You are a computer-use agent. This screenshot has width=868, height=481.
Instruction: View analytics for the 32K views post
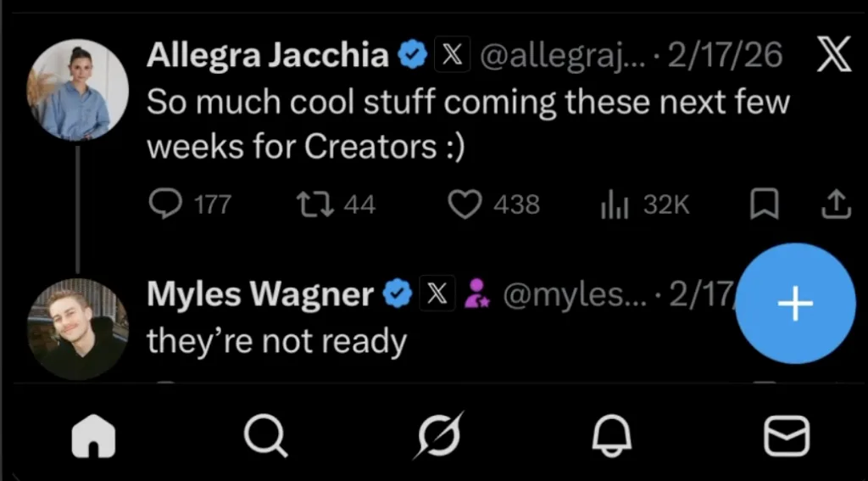[x=645, y=205]
